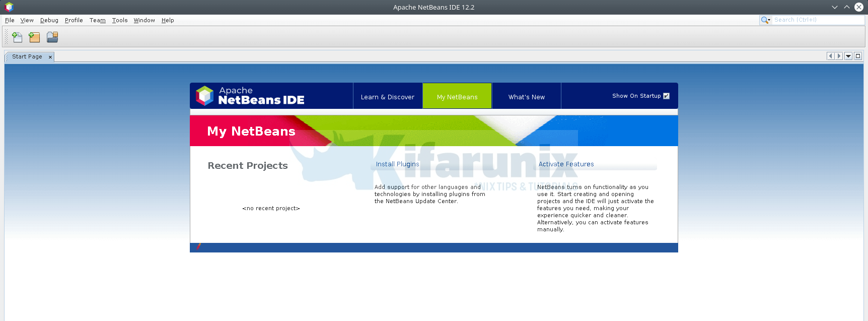Maximize the editor window icon
The image size is (868, 321).
point(858,56)
